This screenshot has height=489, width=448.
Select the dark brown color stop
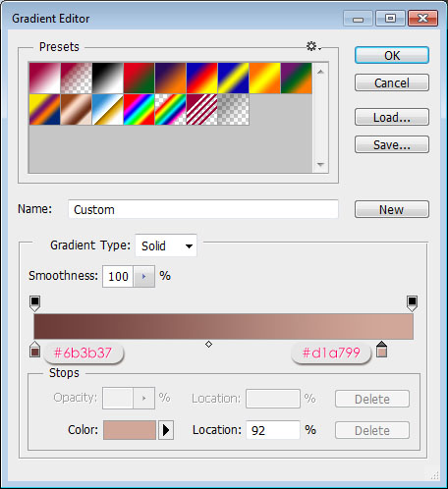click(35, 350)
